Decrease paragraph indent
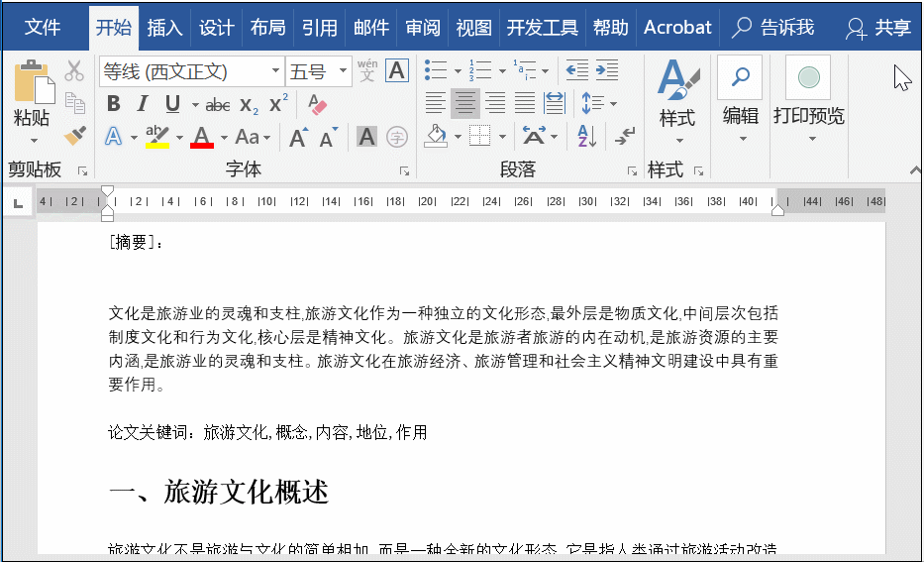The width and height of the screenshot is (924, 562). (577, 70)
